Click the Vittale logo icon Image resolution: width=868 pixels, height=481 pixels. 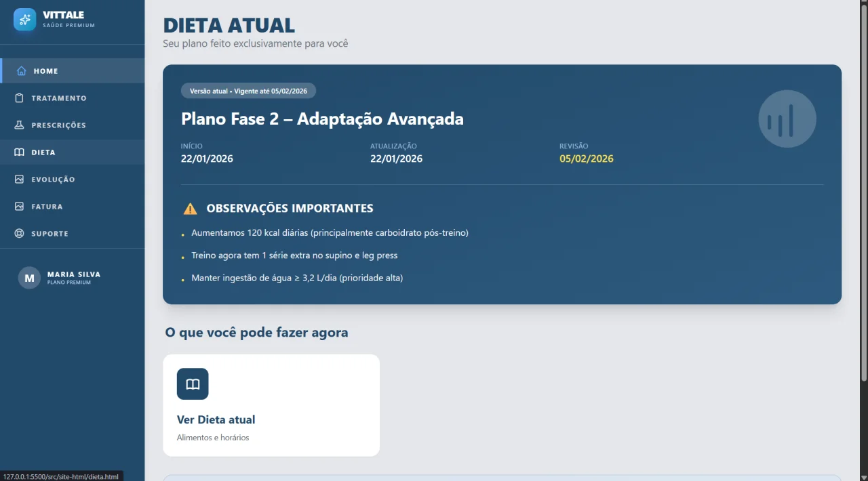point(25,20)
